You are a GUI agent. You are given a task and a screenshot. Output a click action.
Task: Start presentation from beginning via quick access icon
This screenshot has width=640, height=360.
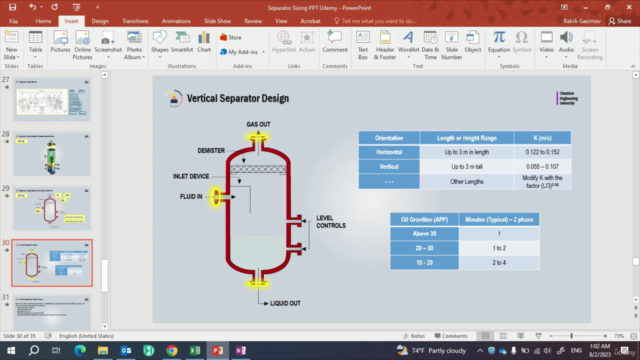(x=76, y=7)
